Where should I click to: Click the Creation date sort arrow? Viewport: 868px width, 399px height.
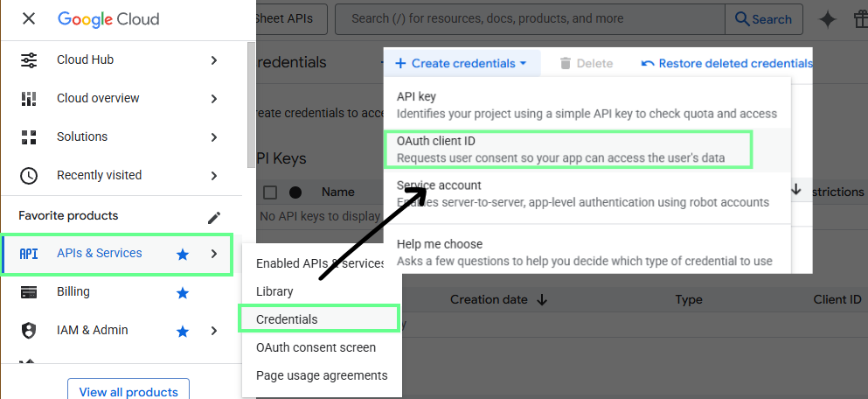pyautogui.click(x=542, y=300)
